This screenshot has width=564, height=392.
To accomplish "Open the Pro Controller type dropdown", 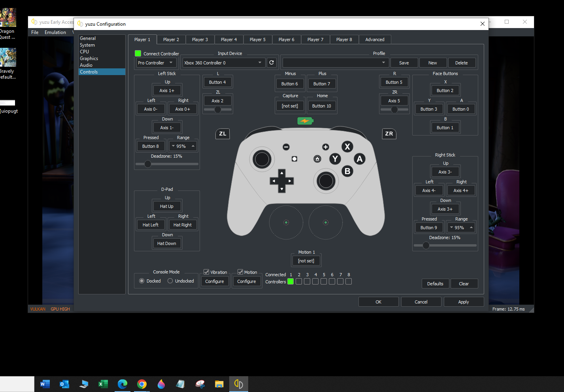I will tap(156, 63).
